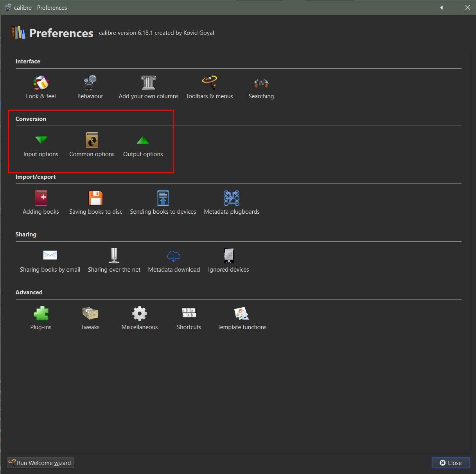The width and height of the screenshot is (476, 474).
Task: Open conversion Common options
Action: [x=92, y=146]
